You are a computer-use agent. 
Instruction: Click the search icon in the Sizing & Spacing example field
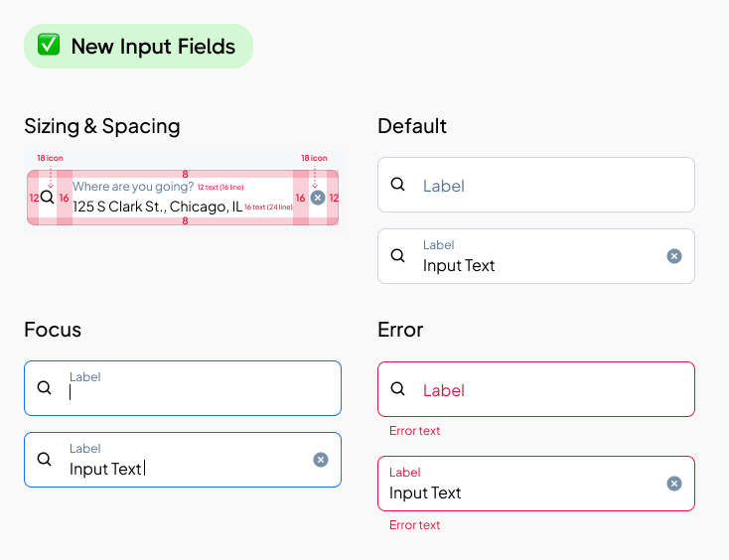pos(47,198)
